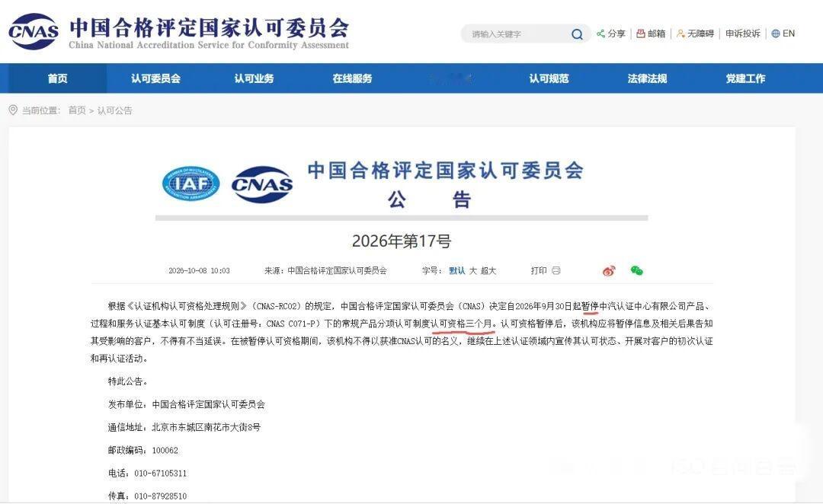
Task: Share the announcement to Weibo
Action: pyautogui.click(x=609, y=270)
